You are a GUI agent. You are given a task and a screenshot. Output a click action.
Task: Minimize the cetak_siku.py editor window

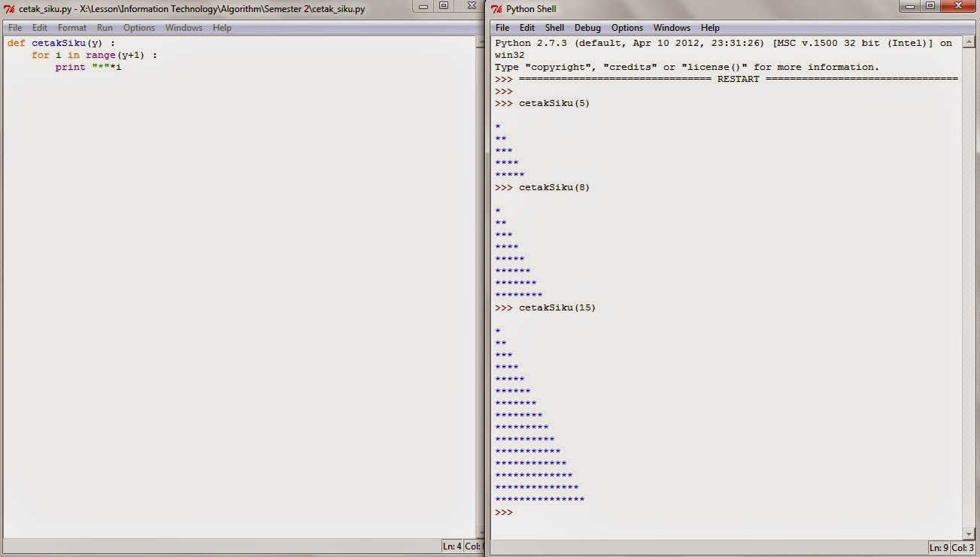pos(422,6)
